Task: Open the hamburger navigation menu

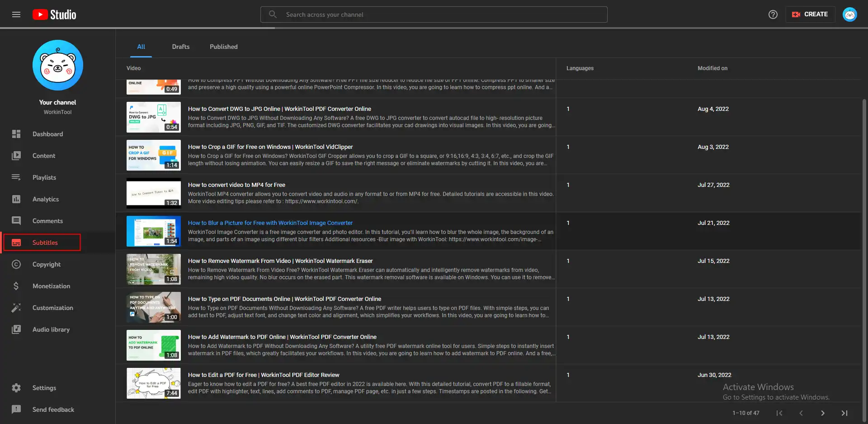Action: click(16, 14)
